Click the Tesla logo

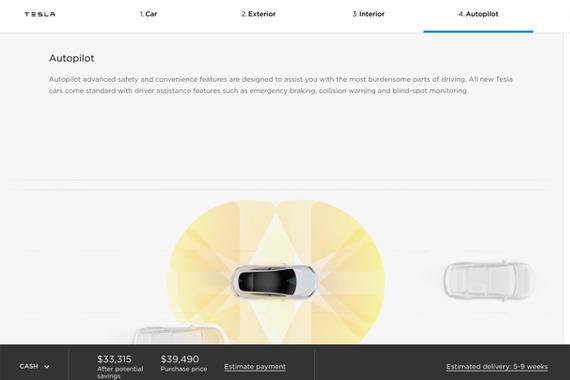pyautogui.click(x=40, y=14)
